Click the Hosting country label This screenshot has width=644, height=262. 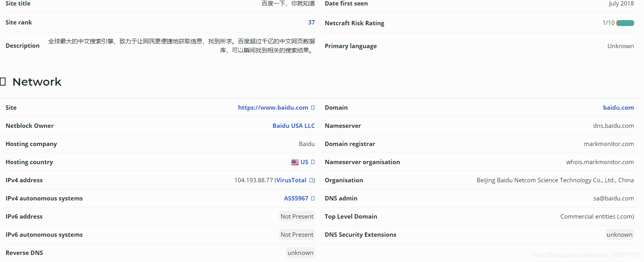[29, 162]
